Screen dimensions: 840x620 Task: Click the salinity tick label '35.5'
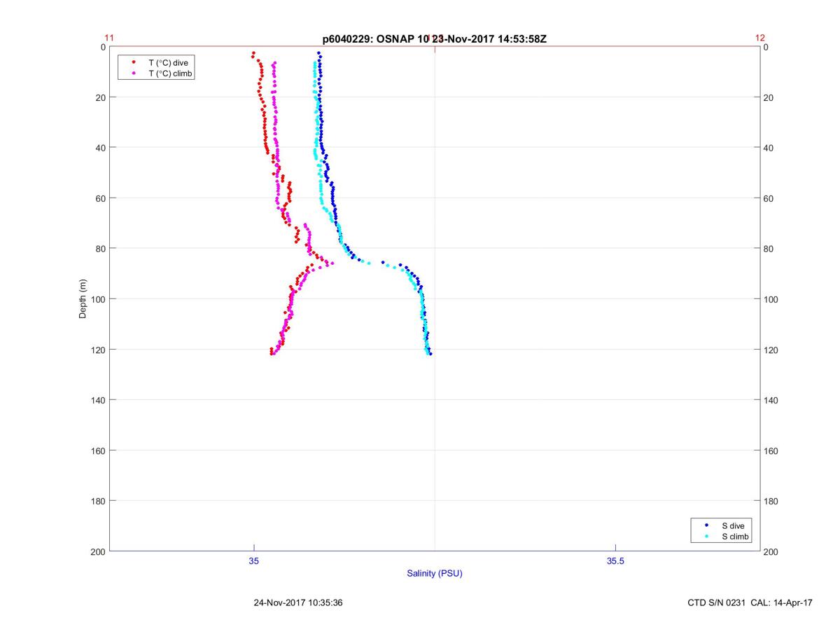(615, 561)
